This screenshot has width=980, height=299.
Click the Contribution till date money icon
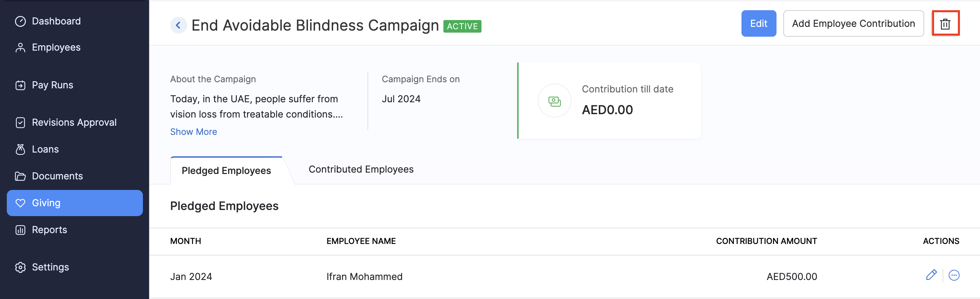click(554, 101)
